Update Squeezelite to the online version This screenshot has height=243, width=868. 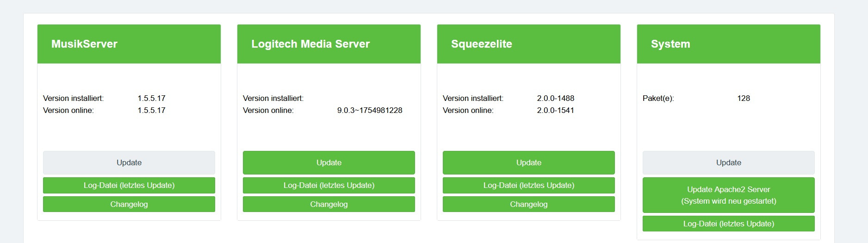[x=528, y=162]
